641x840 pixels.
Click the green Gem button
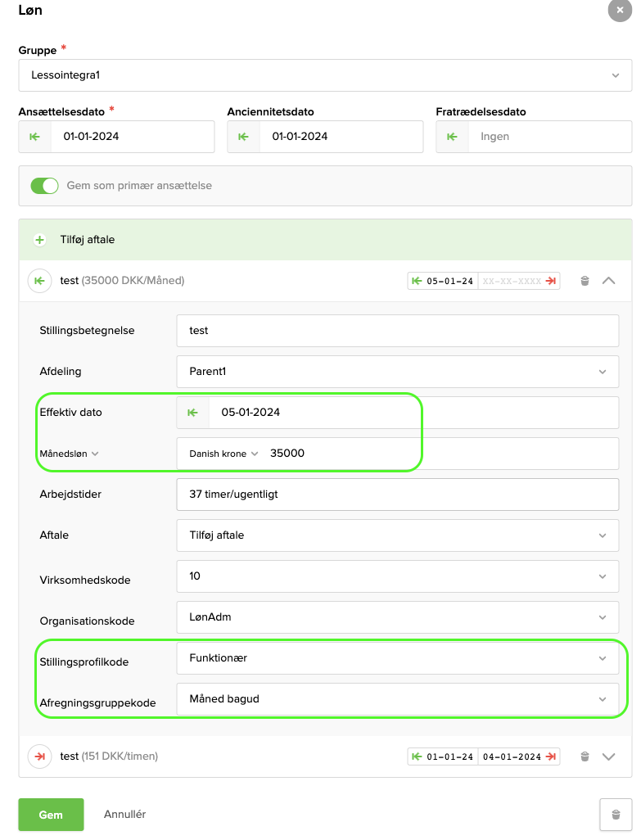pos(51,815)
